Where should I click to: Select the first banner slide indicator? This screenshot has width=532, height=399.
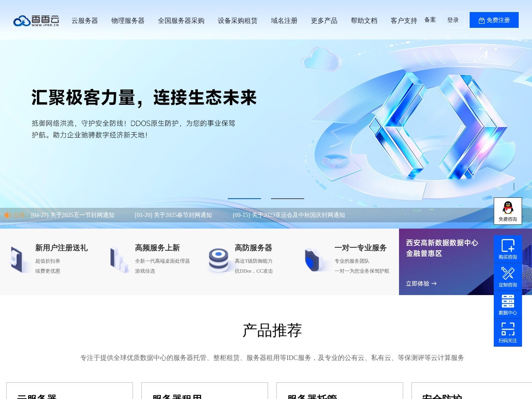click(244, 199)
